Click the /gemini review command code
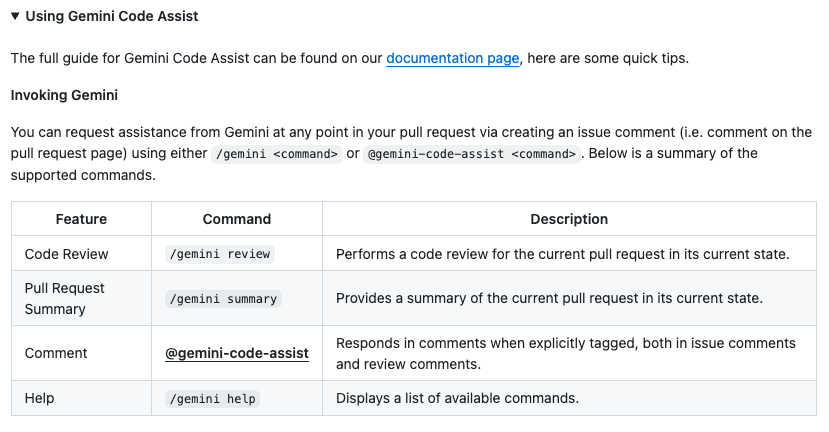829x432 pixels. tap(219, 254)
